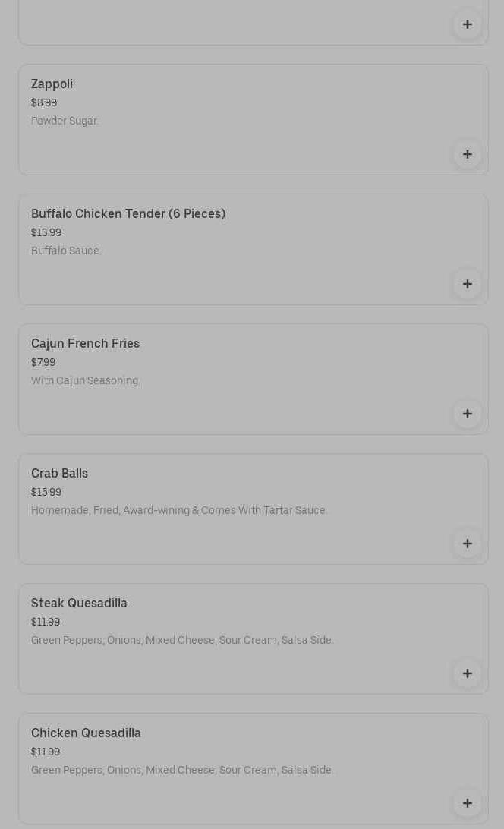Click the $15.99 Crab Balls price
The image size is (504, 829).
pos(46,493)
